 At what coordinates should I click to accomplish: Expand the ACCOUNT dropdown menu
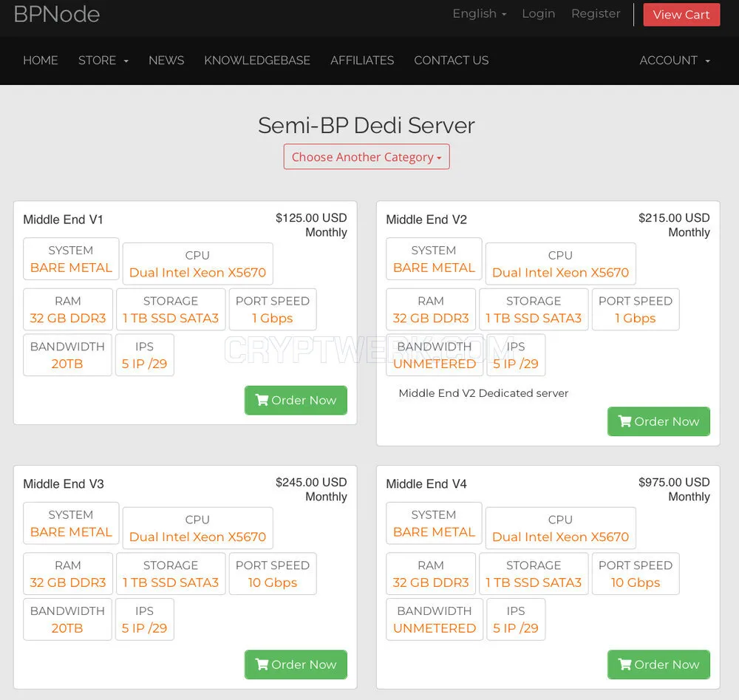(x=675, y=61)
